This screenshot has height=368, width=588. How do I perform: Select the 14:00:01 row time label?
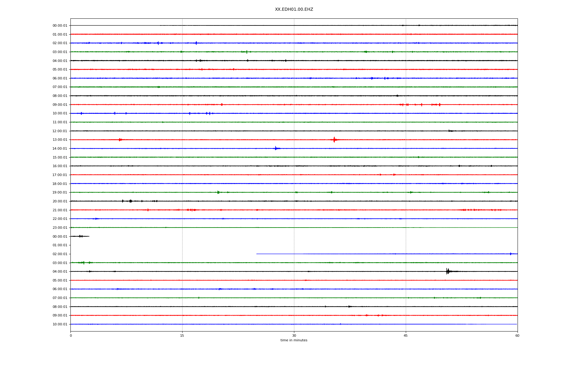pos(60,149)
